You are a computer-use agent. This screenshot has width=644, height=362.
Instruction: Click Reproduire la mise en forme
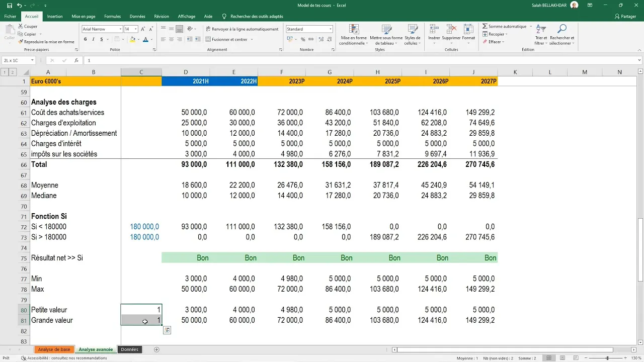click(x=46, y=42)
